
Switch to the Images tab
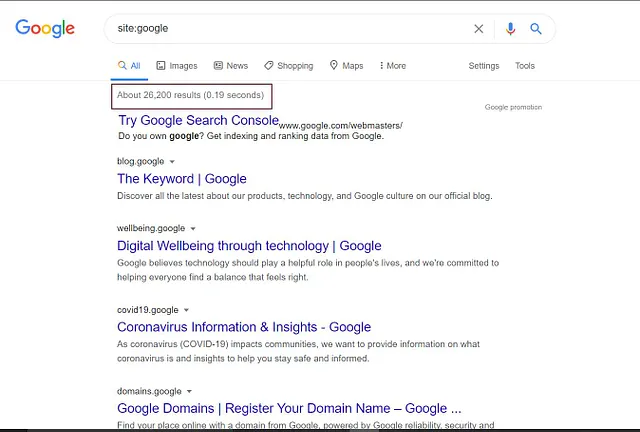click(x=177, y=66)
